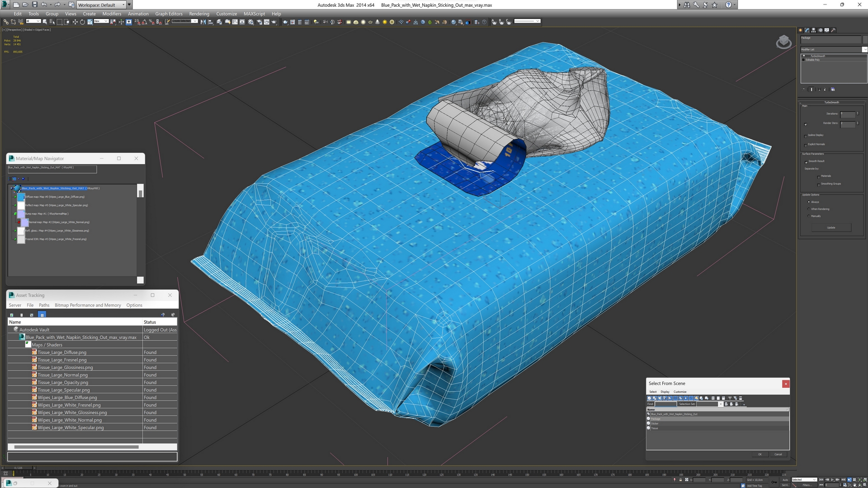Select the Select and Move tool
Image resolution: width=868 pixels, height=488 pixels.
pyautogui.click(x=75, y=22)
